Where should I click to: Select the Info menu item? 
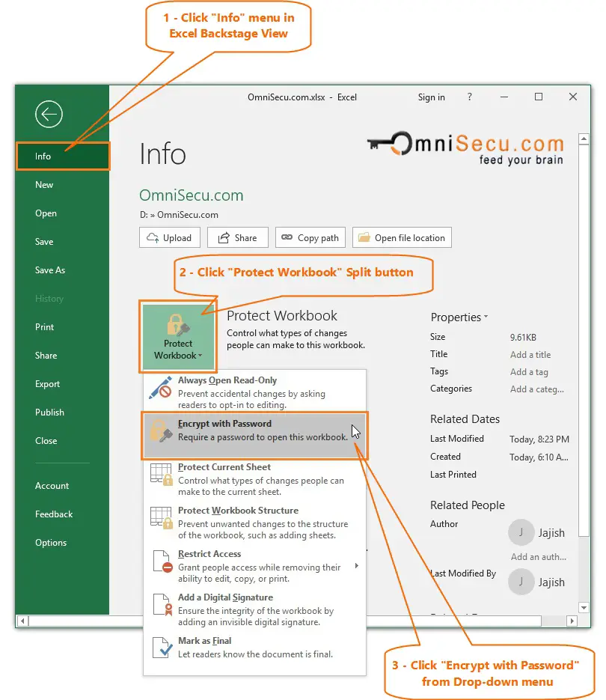point(63,156)
